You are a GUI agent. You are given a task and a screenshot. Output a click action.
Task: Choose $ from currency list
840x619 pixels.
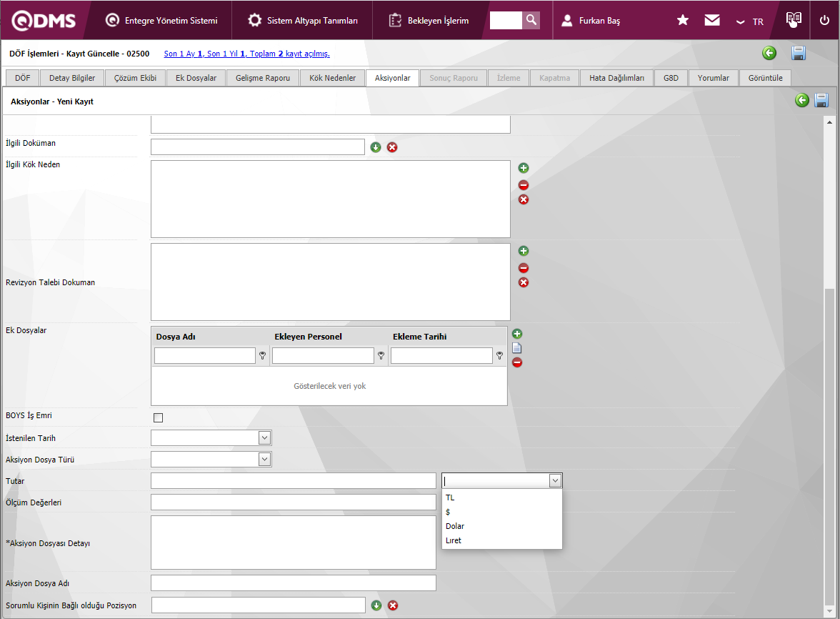[502, 512]
